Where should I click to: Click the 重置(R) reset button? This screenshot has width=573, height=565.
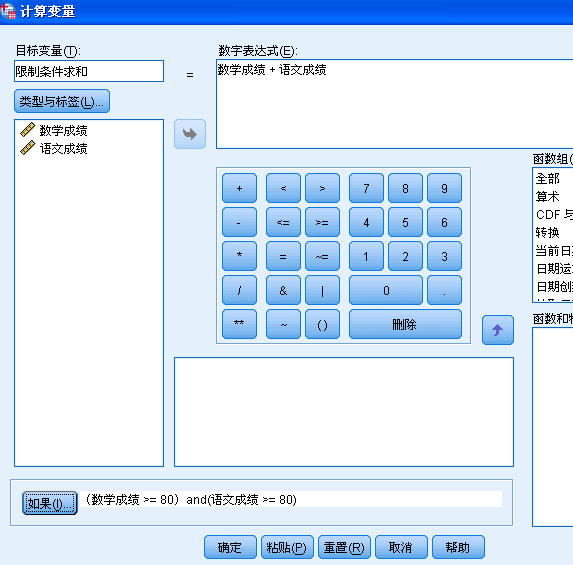[x=344, y=547]
